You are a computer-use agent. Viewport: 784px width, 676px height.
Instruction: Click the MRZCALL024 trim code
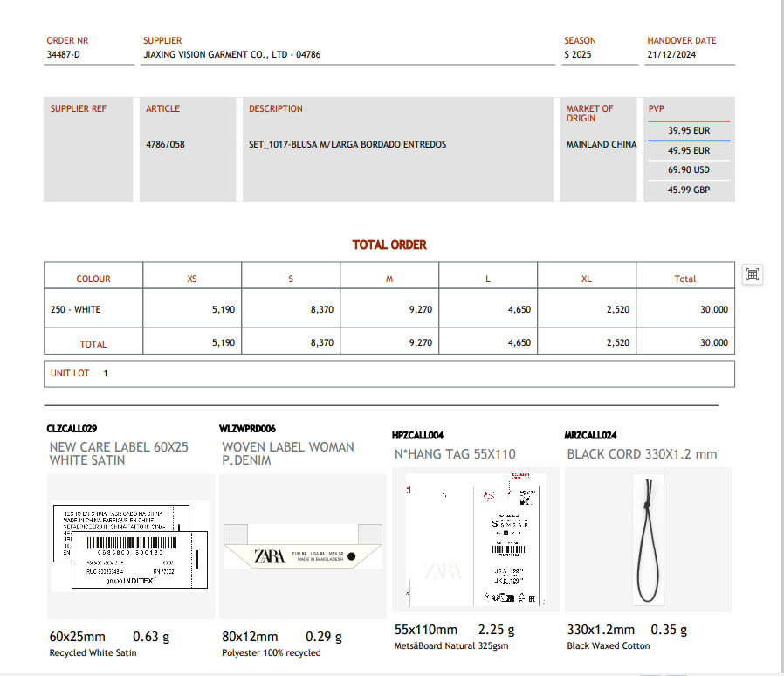tap(591, 434)
